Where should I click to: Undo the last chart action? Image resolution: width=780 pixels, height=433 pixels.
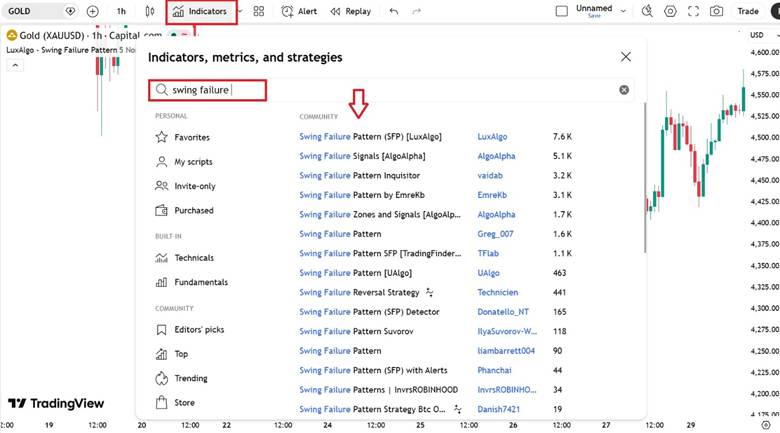point(394,11)
